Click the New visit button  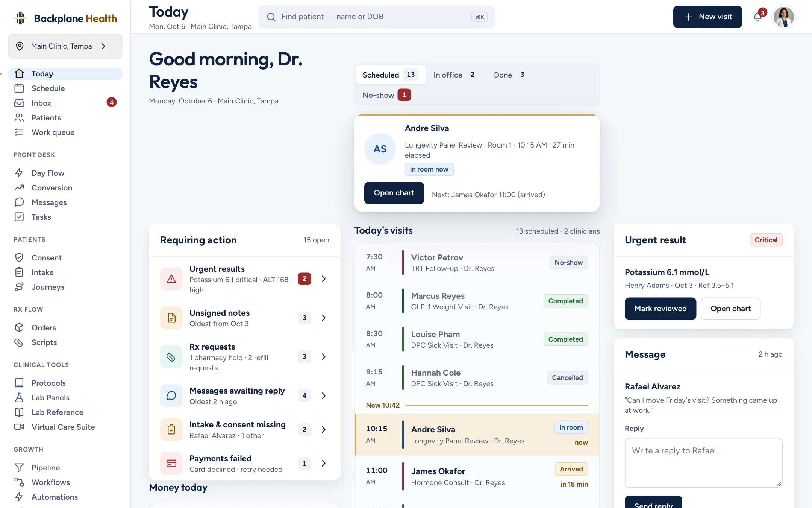707,17
